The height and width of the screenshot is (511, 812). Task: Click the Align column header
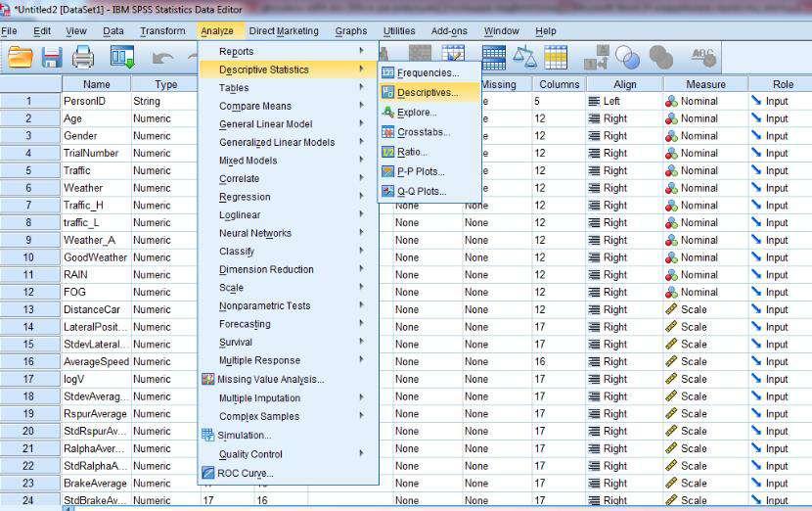(x=624, y=84)
